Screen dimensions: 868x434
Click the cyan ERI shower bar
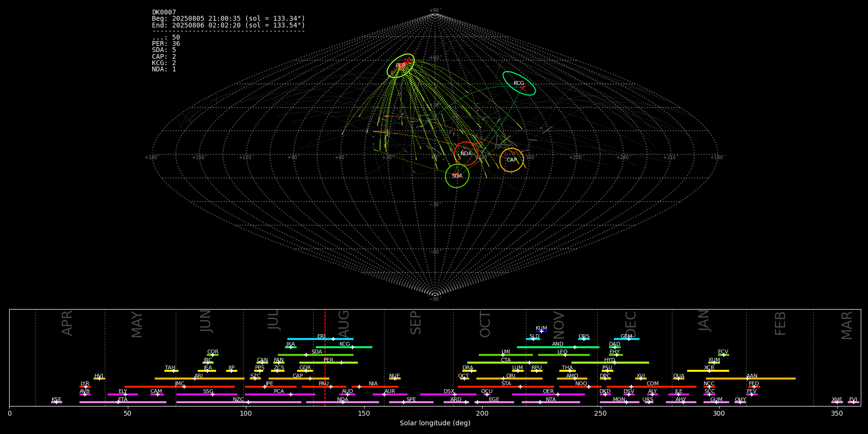click(320, 339)
